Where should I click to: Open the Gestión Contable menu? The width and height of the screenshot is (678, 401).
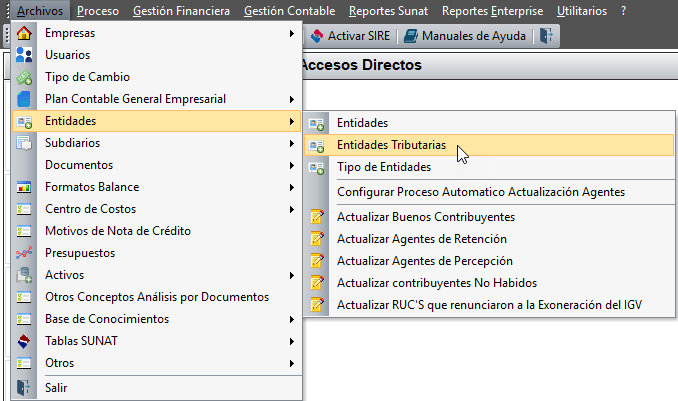pos(289,11)
